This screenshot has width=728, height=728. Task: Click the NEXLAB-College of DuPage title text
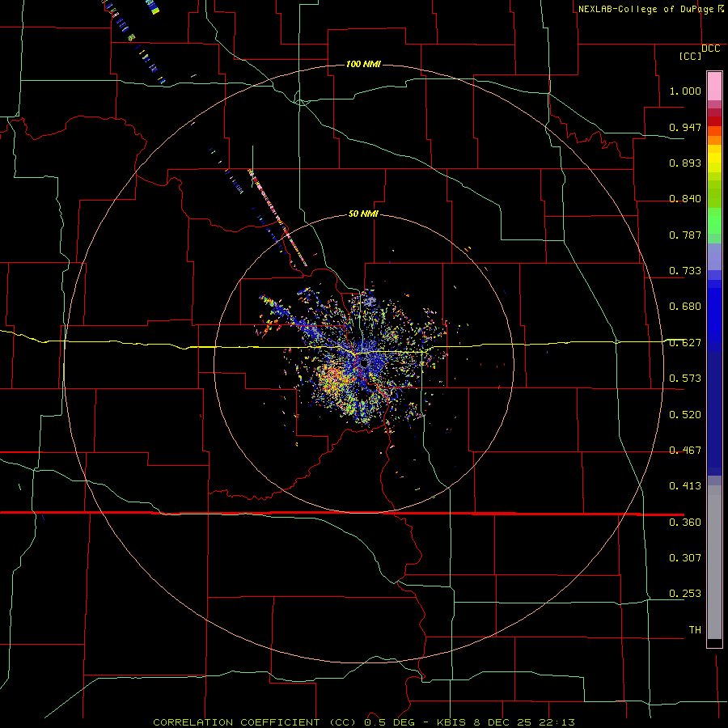645,9
